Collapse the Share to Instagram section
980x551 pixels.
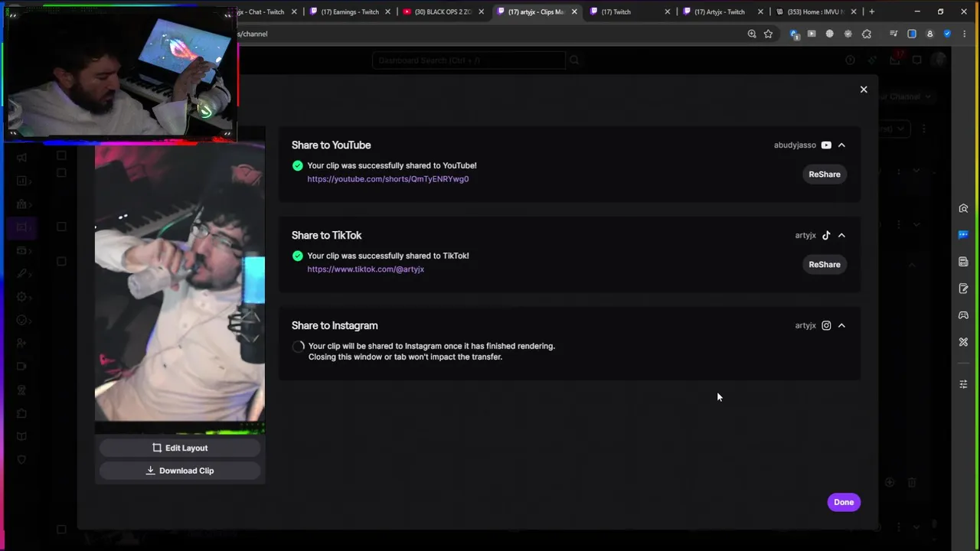tap(841, 326)
